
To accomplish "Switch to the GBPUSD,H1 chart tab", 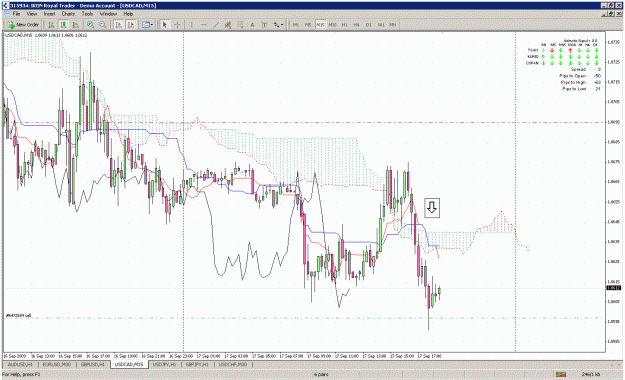I will click(x=93, y=365).
